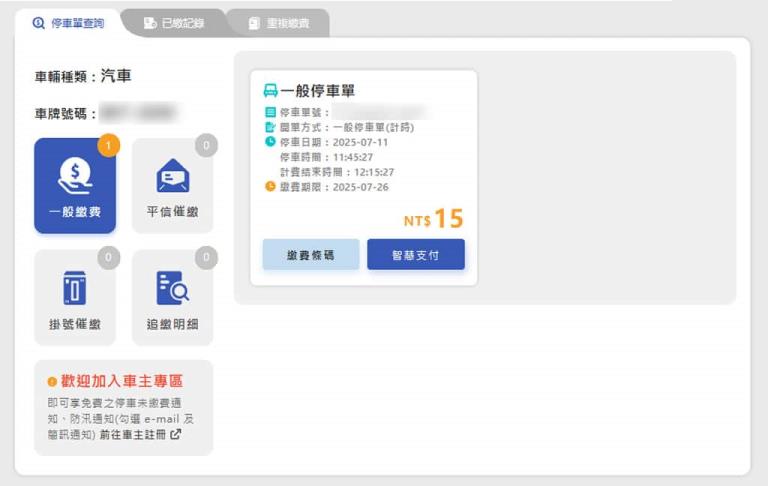The image size is (768, 486).
Task: Click the 0 badge on 追繳明細
Action: click(x=206, y=258)
